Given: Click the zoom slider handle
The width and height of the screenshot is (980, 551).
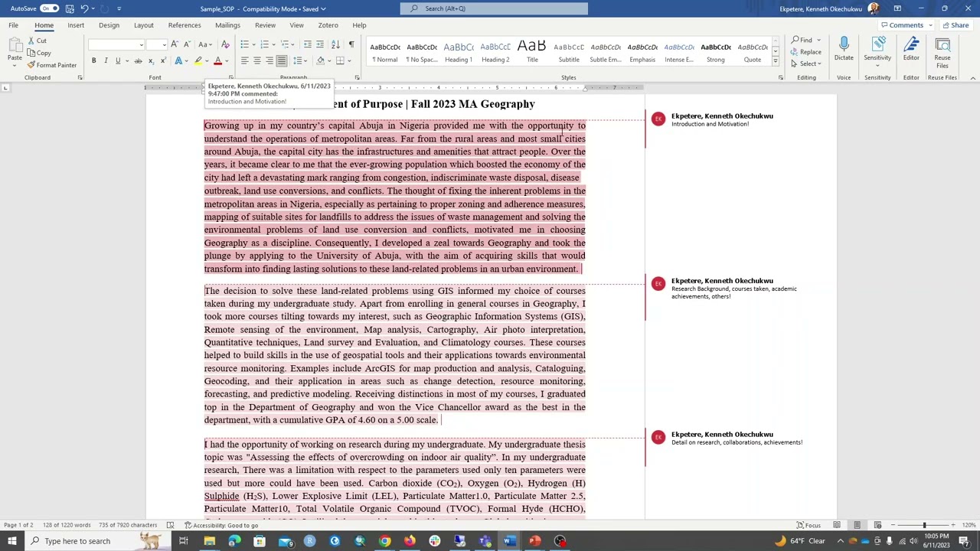Looking at the screenshot, I should [x=924, y=525].
